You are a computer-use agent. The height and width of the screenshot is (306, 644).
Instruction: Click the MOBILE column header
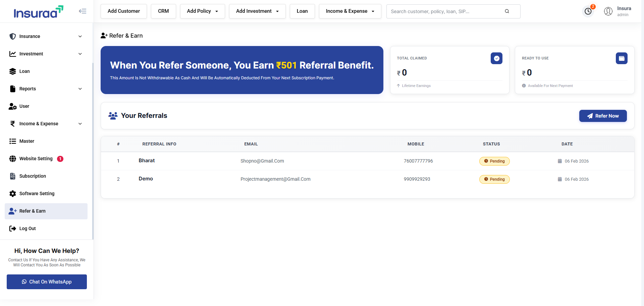(416, 144)
